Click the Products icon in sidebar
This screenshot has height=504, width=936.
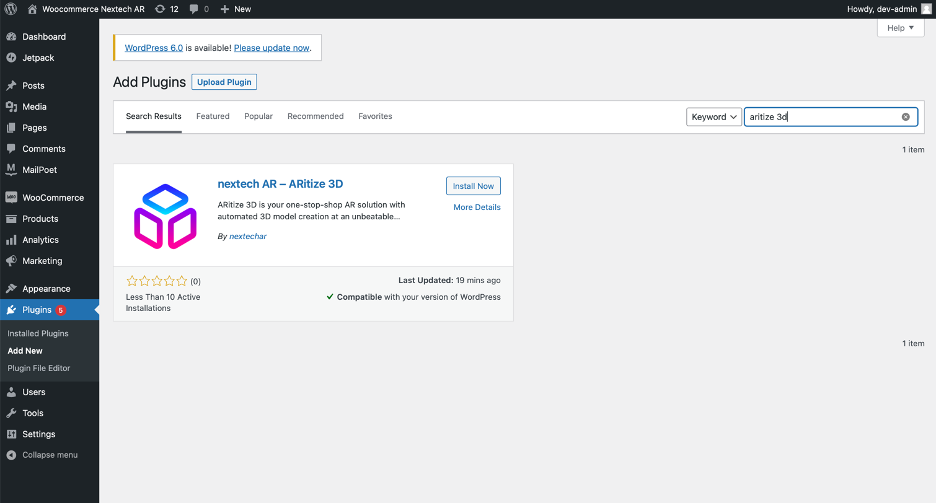(x=11, y=219)
